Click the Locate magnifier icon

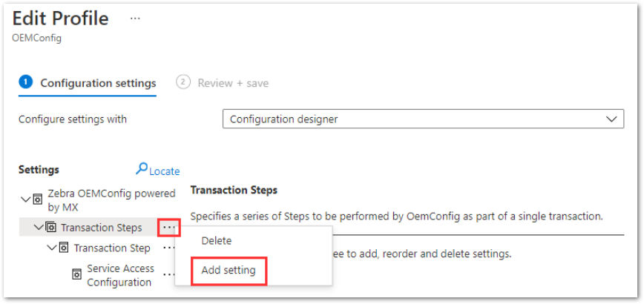pos(142,168)
